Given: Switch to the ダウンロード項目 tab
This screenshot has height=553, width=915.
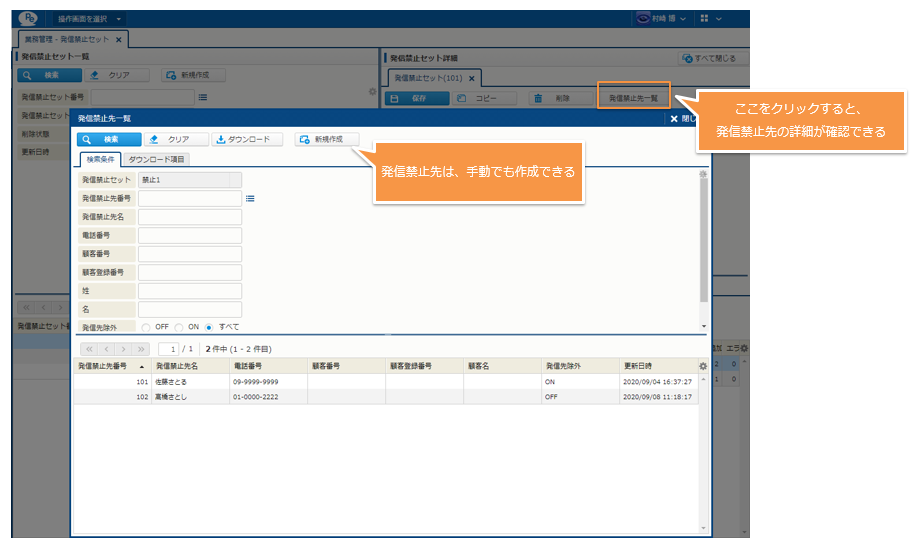Looking at the screenshot, I should tap(157, 160).
